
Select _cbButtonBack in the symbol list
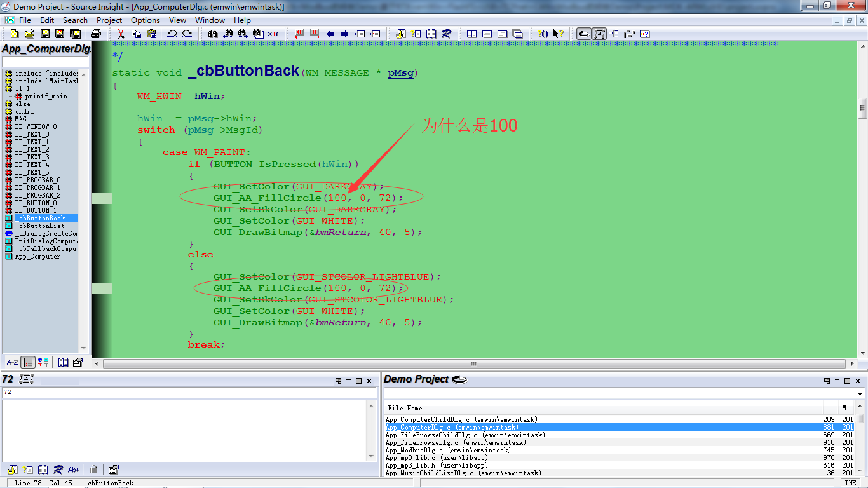tap(39, 218)
